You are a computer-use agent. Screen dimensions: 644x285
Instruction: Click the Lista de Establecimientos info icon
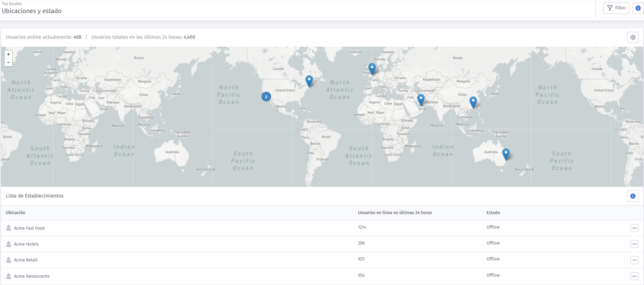tap(633, 196)
